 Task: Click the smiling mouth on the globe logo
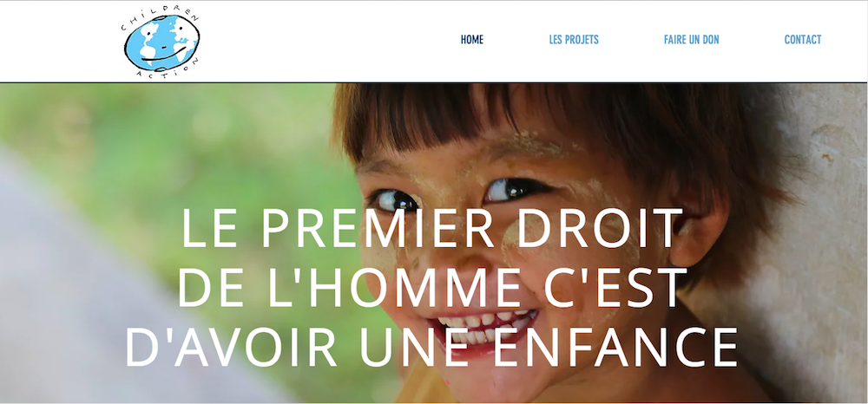coord(162,55)
